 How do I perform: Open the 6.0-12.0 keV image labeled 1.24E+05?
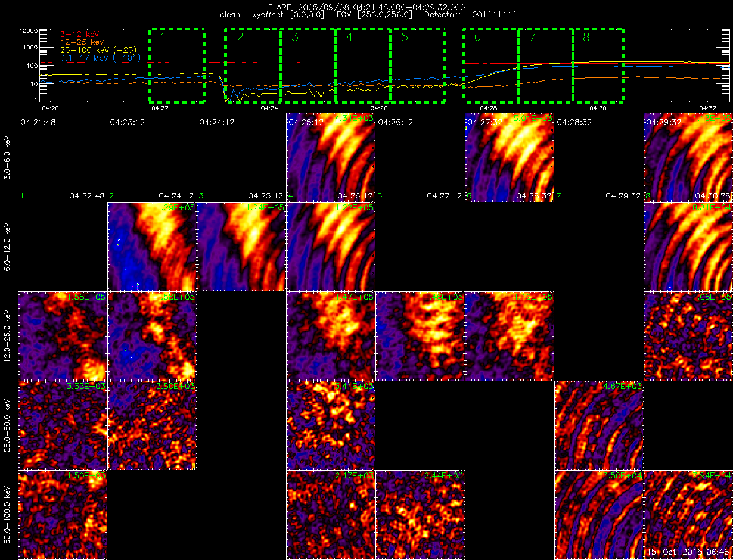pyautogui.click(x=241, y=247)
